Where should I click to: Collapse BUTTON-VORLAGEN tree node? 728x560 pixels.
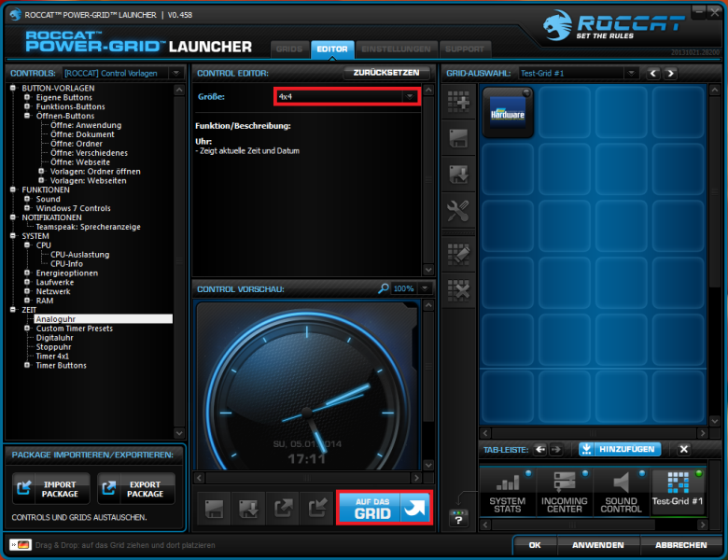click(13, 88)
